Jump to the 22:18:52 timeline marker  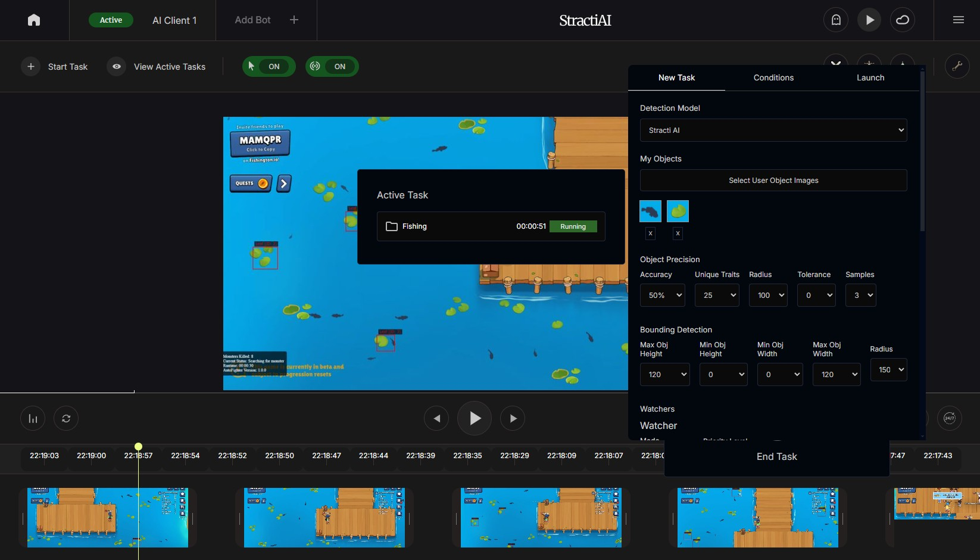tap(232, 455)
